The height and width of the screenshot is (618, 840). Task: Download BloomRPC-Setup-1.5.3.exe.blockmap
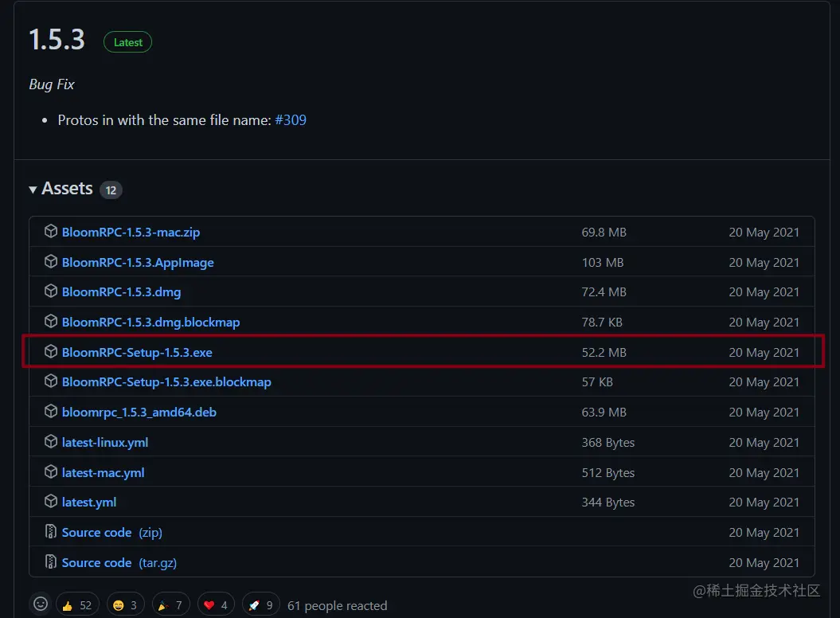click(166, 382)
